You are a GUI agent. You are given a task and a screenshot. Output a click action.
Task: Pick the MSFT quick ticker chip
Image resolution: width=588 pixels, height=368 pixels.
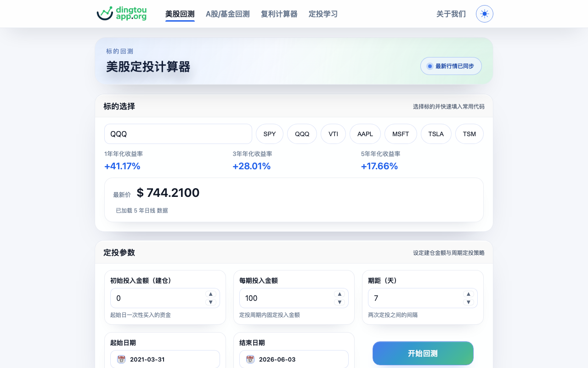[401, 134]
